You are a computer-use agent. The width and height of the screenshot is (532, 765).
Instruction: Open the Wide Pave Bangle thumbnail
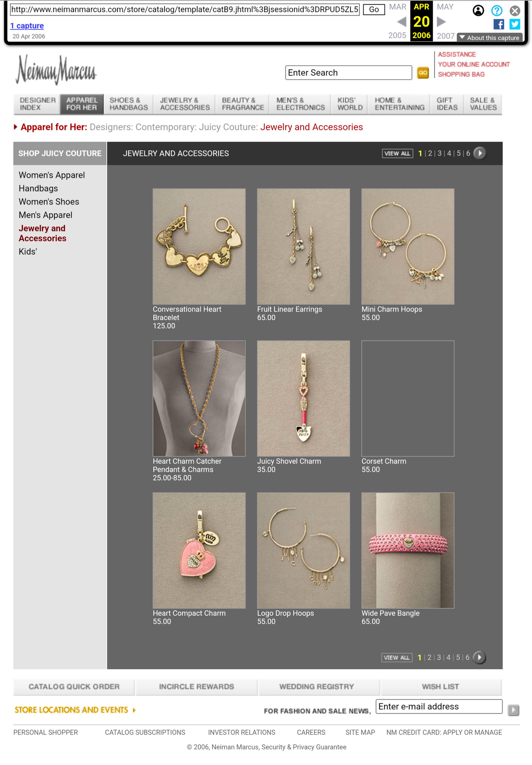pos(408,550)
